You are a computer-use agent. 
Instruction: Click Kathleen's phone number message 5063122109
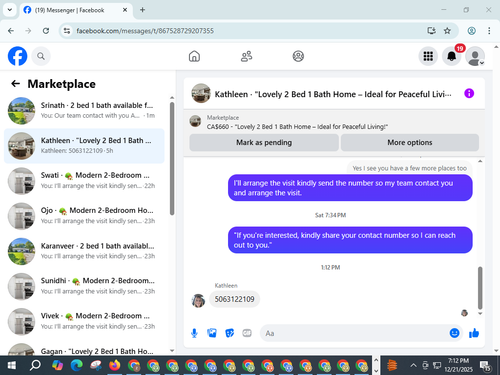[234, 299]
